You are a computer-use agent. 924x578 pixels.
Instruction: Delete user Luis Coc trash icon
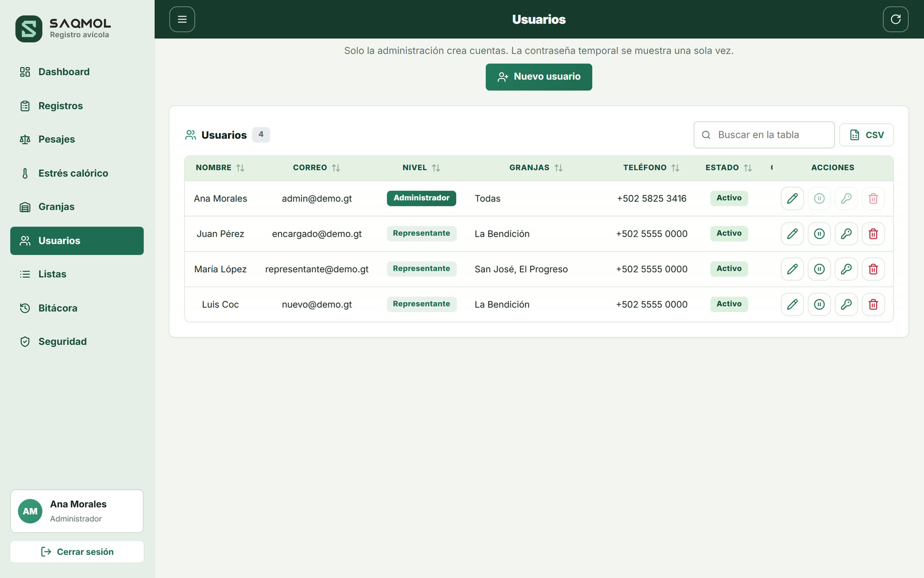pos(873,304)
